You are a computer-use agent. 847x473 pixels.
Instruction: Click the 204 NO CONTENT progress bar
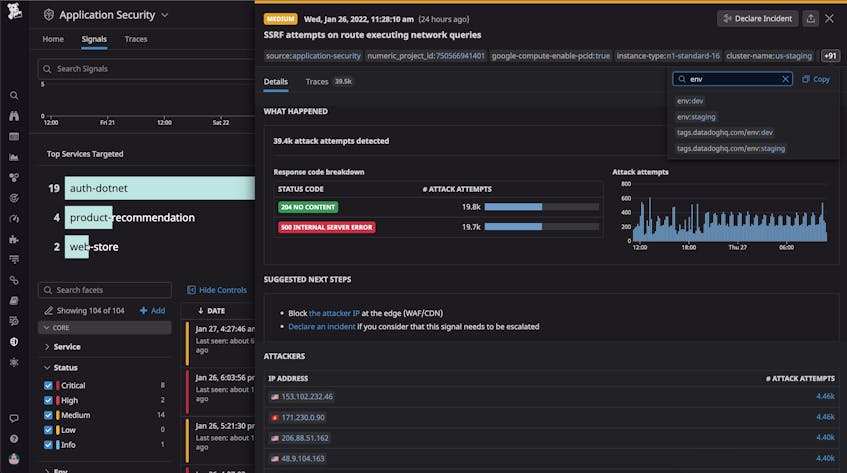tap(542, 207)
